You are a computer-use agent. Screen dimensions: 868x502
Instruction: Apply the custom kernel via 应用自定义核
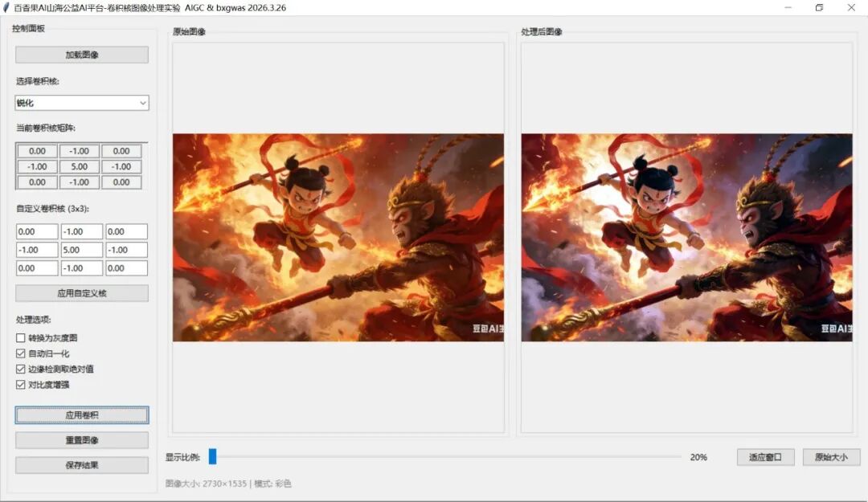(80, 292)
